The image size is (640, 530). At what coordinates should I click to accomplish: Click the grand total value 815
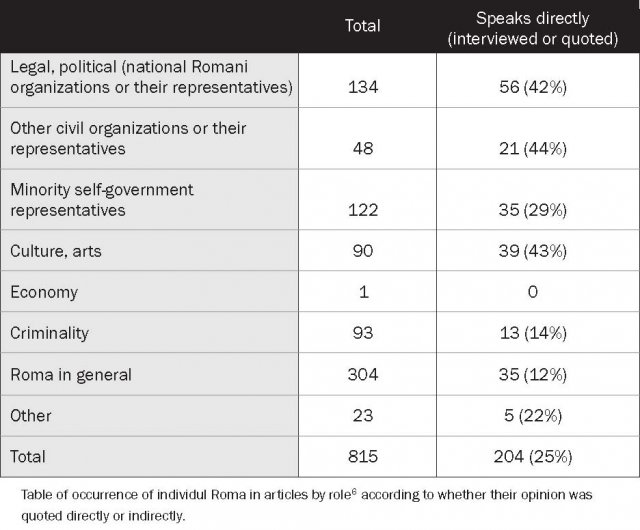(363, 457)
